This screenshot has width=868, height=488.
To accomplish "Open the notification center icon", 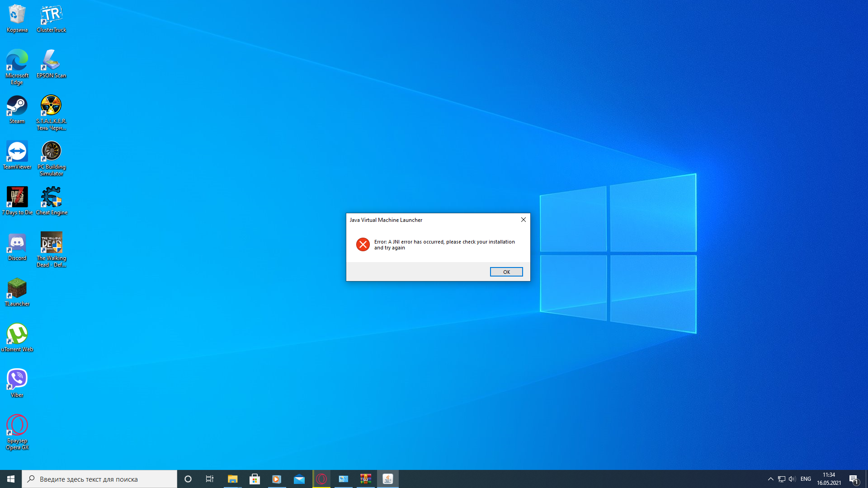I will (854, 479).
